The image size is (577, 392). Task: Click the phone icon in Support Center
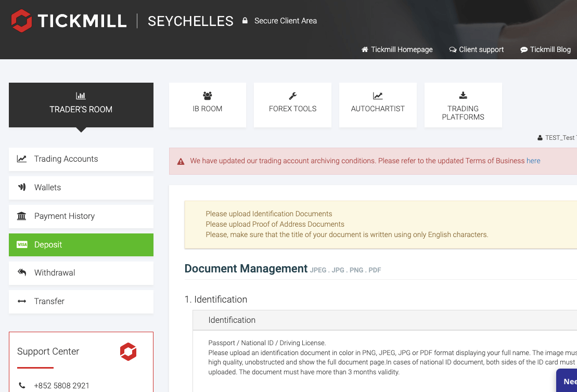21,385
